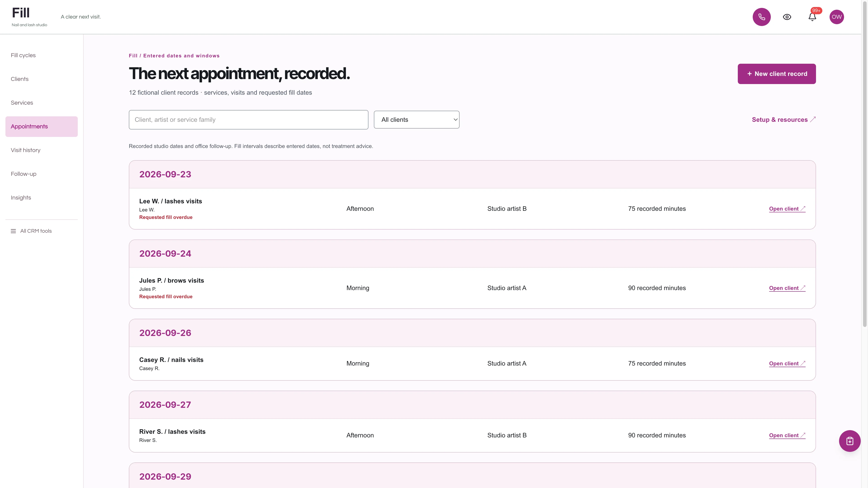The height and width of the screenshot is (488, 868).
Task: Click the phone call icon button
Action: click(x=762, y=17)
